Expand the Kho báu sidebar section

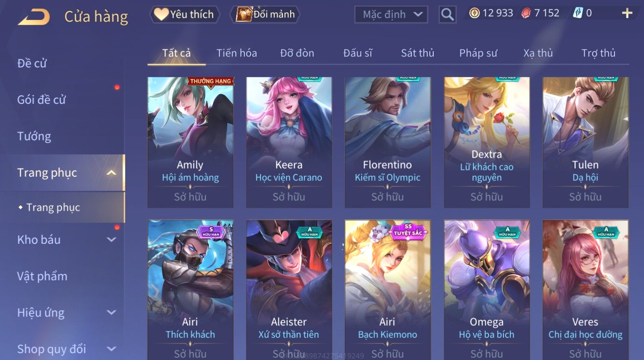coord(111,240)
